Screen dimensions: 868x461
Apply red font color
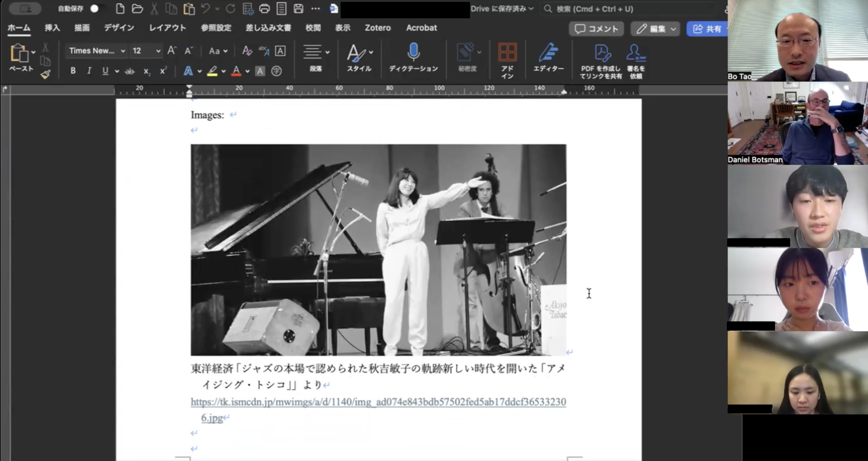point(236,71)
